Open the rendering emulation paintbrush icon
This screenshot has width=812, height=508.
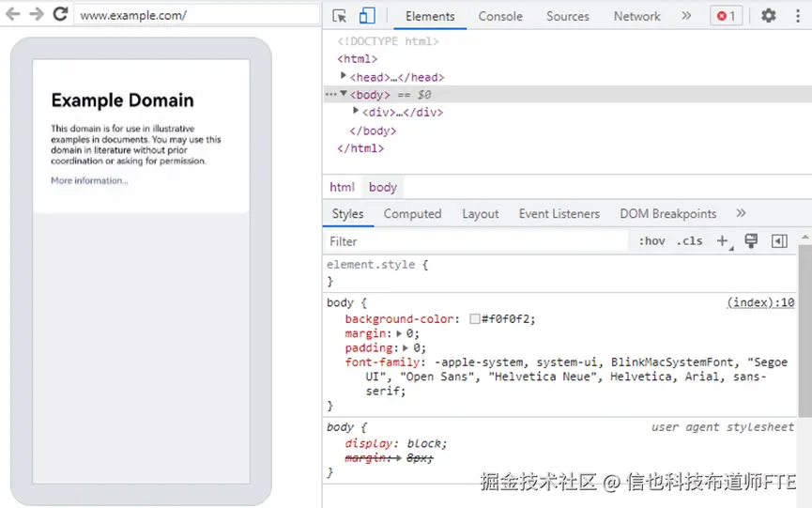[751, 240]
